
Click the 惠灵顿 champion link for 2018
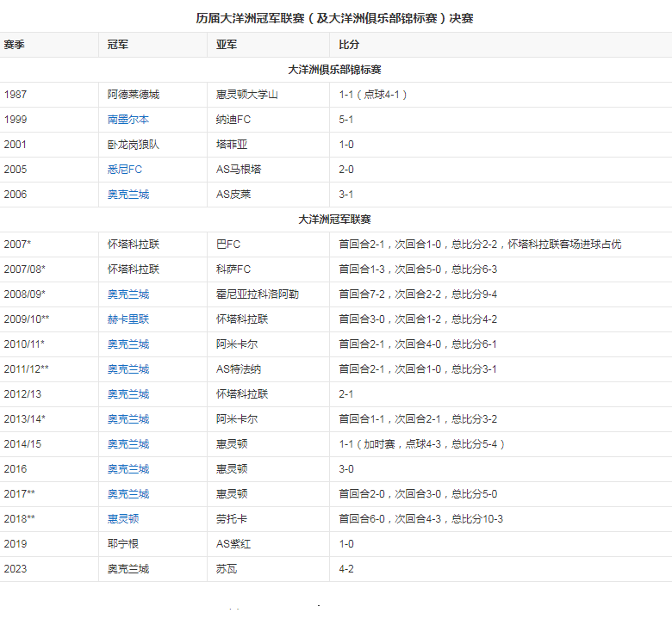point(122,519)
